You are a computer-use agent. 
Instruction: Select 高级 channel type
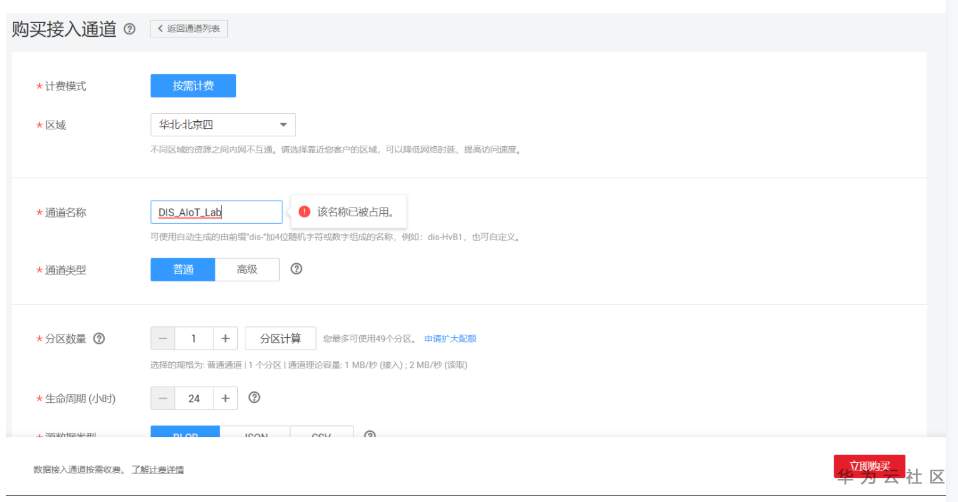[247, 269]
